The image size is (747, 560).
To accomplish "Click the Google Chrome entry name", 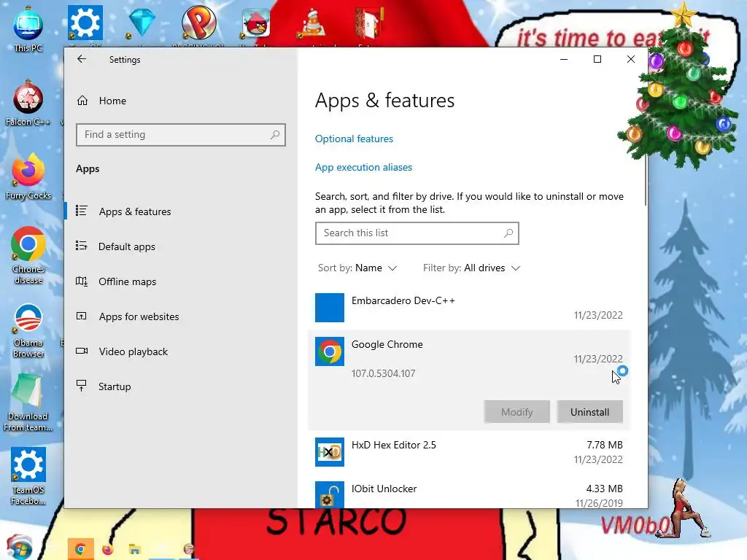I will pos(387,344).
